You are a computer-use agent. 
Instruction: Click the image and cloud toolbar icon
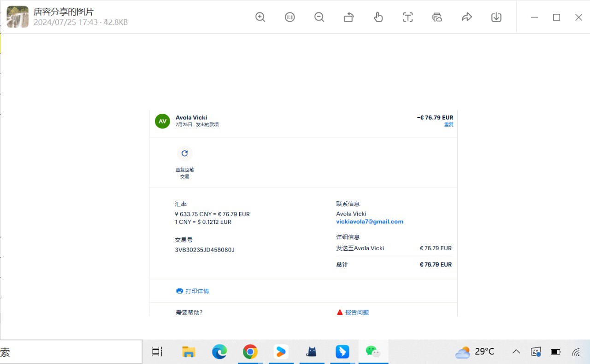click(x=437, y=17)
